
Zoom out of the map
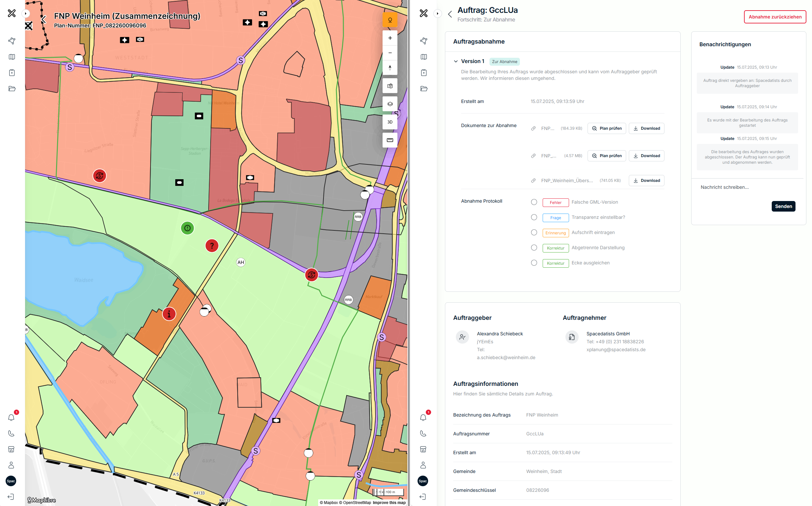(390, 53)
